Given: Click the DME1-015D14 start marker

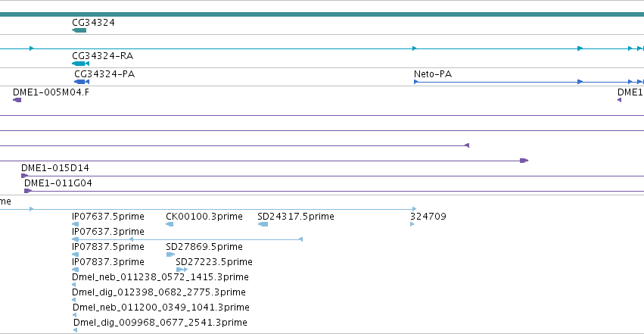Looking at the screenshot, I should (25, 176).
